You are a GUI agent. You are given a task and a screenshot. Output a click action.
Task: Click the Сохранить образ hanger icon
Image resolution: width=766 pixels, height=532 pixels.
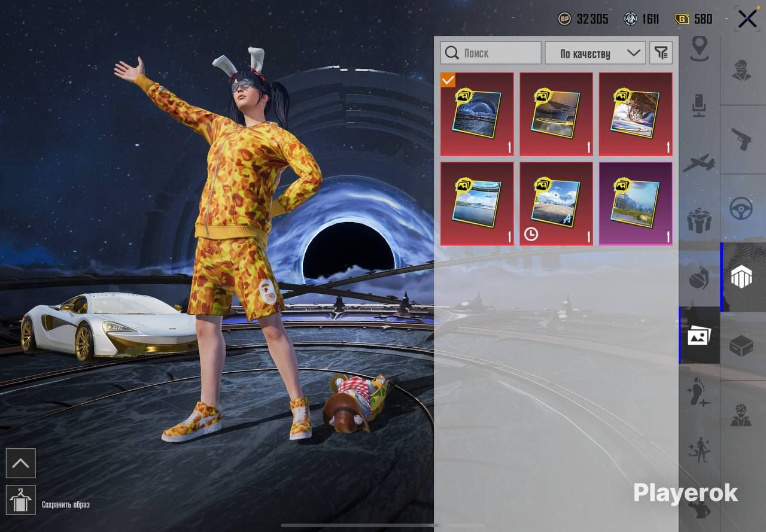pos(21,500)
